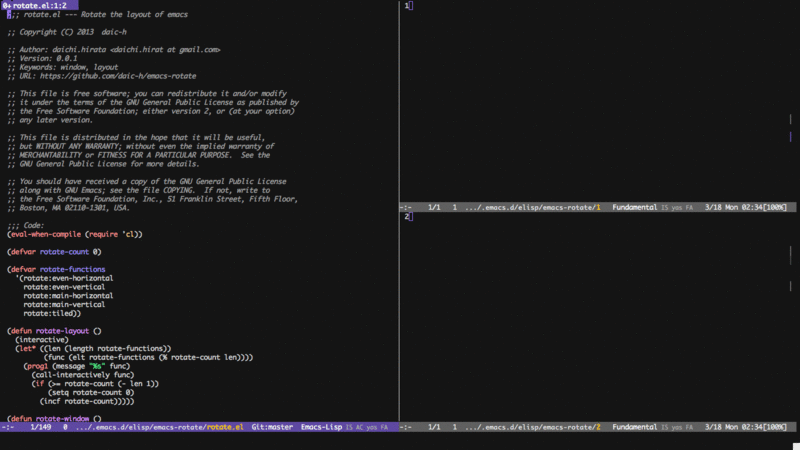The image size is (800, 450).
Task: Click '(setq rotate-count 0)' line
Action: [91, 392]
